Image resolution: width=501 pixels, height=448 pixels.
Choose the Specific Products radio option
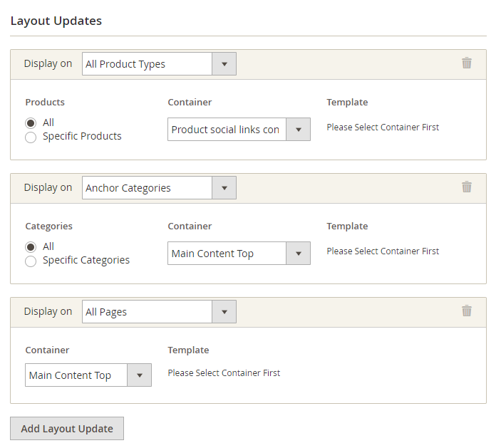tap(31, 137)
